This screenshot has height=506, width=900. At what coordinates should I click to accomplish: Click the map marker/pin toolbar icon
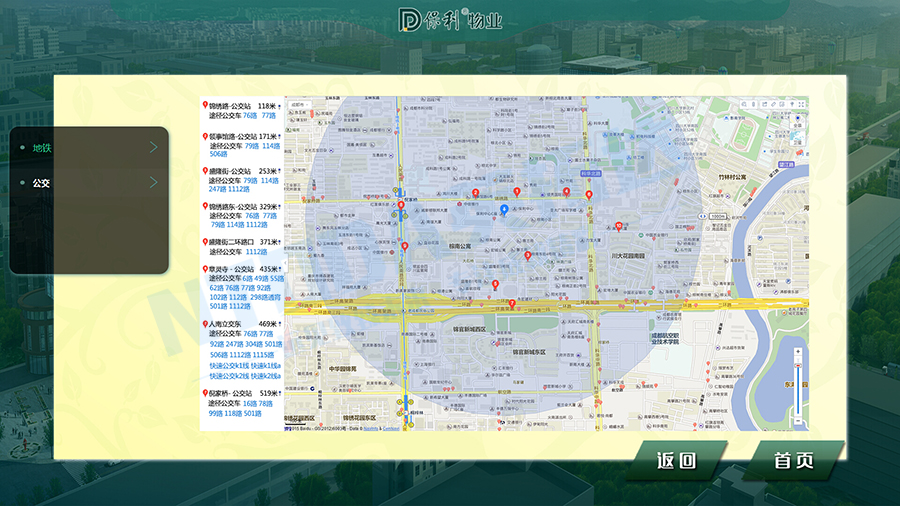point(792,104)
